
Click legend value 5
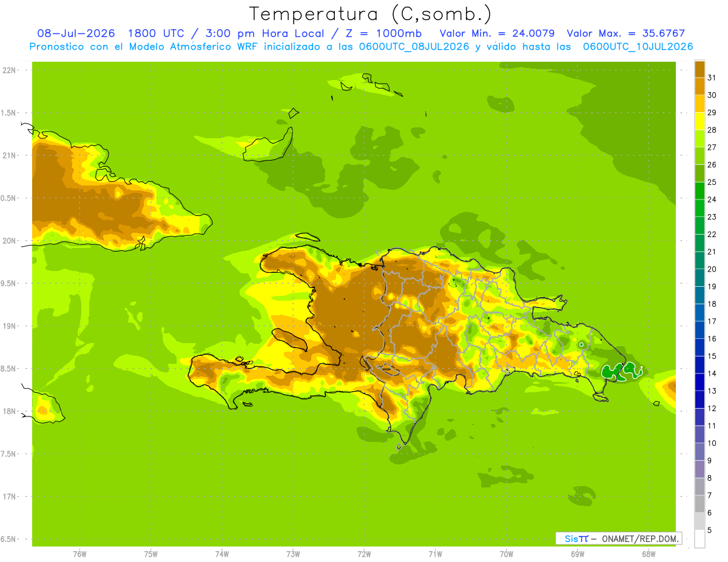click(710, 530)
